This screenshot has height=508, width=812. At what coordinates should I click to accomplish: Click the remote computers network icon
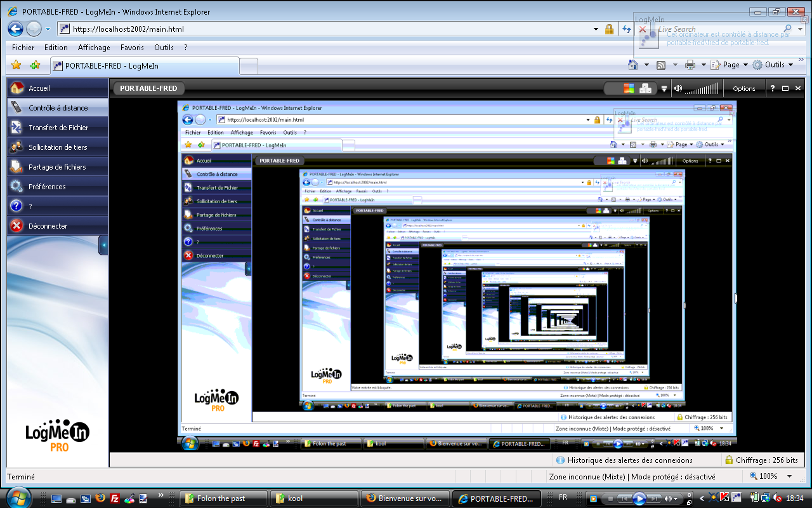point(645,88)
